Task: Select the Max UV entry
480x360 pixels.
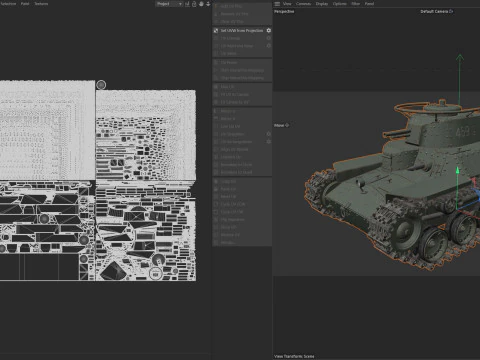Action: click(x=242, y=87)
